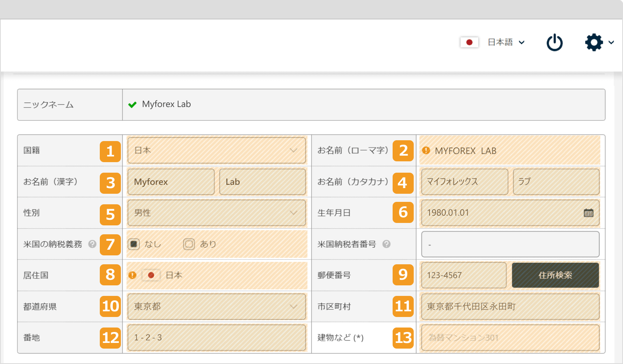Click the 住所検索 address search button

click(x=555, y=275)
